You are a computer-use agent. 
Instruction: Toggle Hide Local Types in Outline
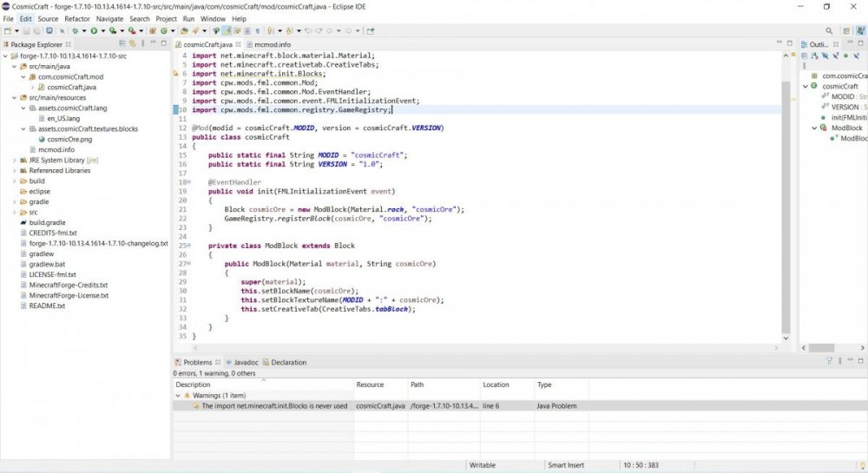[857, 56]
